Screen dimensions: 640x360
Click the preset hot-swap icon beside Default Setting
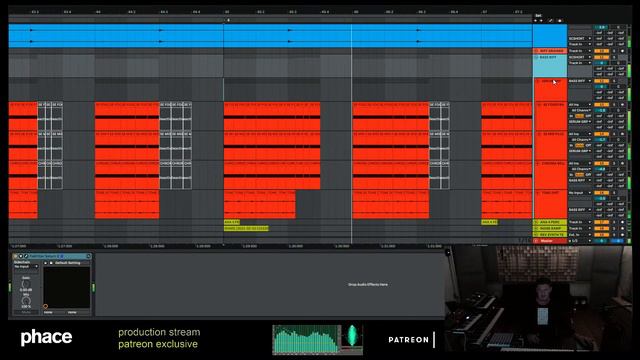(46, 263)
